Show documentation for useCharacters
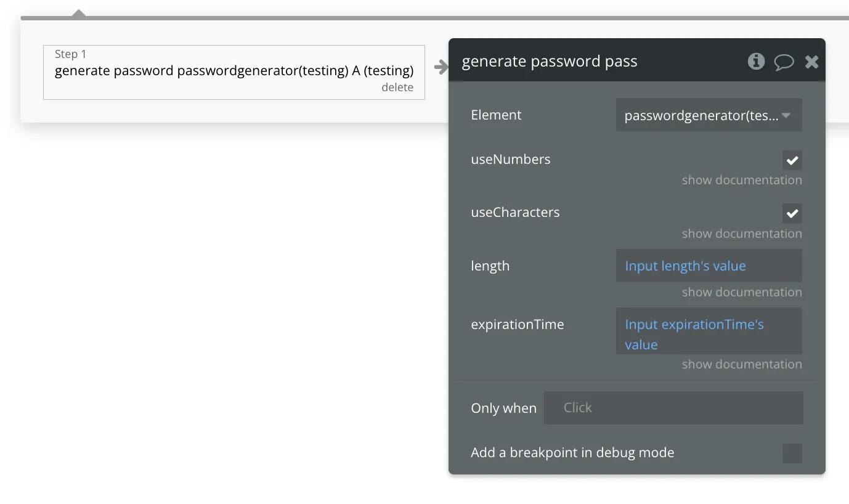 [x=742, y=234]
